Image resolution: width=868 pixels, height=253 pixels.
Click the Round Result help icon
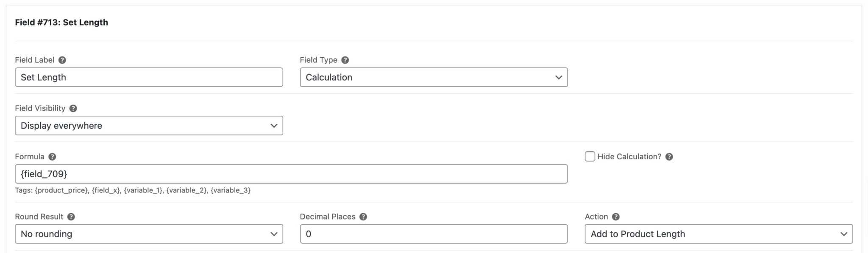[71, 217]
